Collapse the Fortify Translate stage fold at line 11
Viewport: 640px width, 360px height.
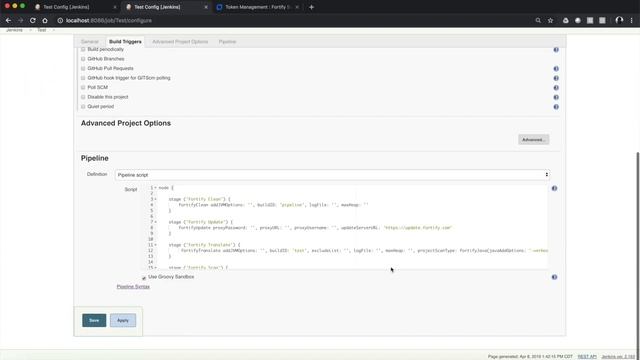point(156,245)
